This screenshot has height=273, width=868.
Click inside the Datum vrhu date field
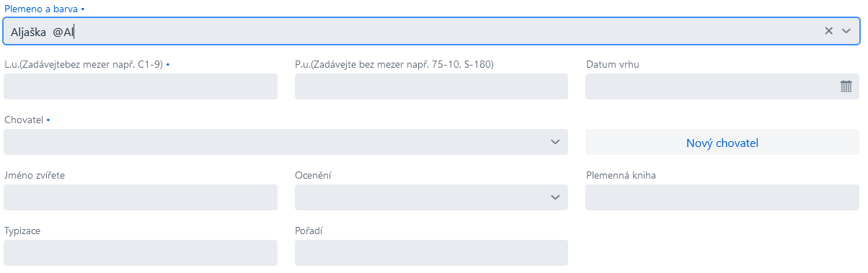point(711,86)
